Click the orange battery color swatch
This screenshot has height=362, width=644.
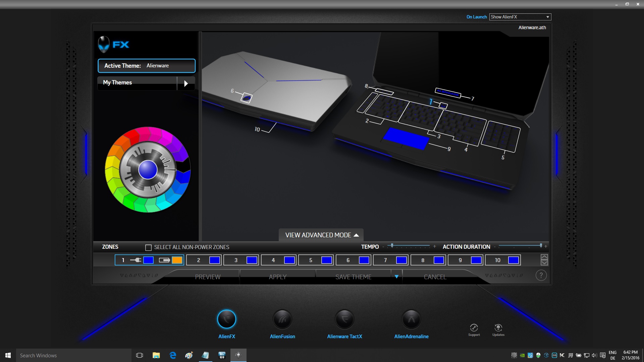(x=177, y=260)
